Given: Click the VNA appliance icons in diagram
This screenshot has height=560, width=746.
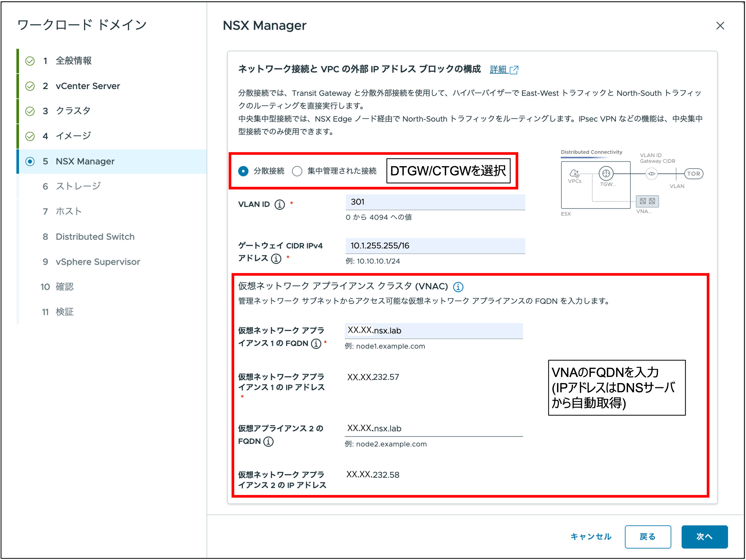Looking at the screenshot, I should coord(647,201).
